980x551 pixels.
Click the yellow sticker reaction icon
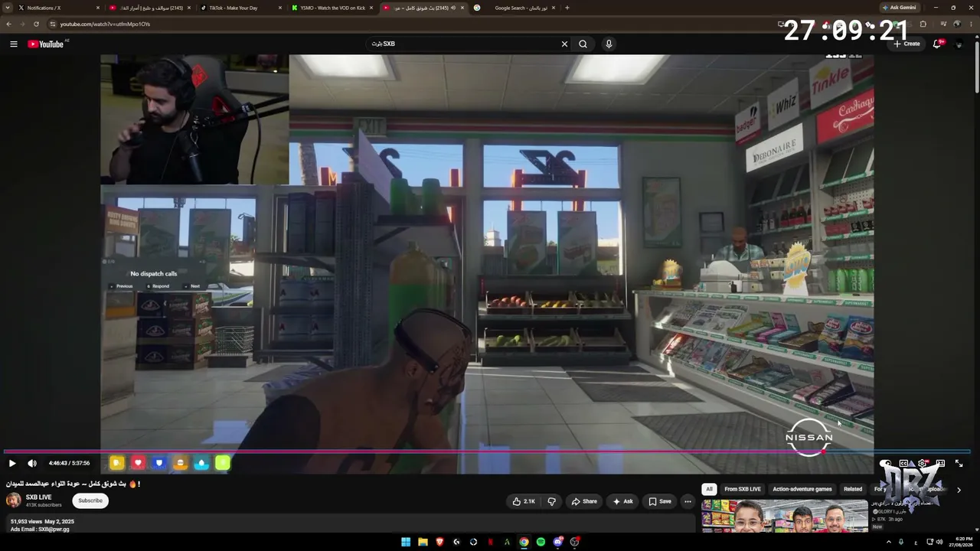click(116, 463)
